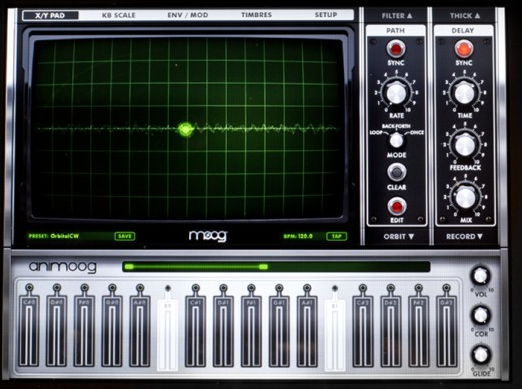Toggle the DELAY SYNC button
Screen dimensions: 522x389
click(464, 49)
